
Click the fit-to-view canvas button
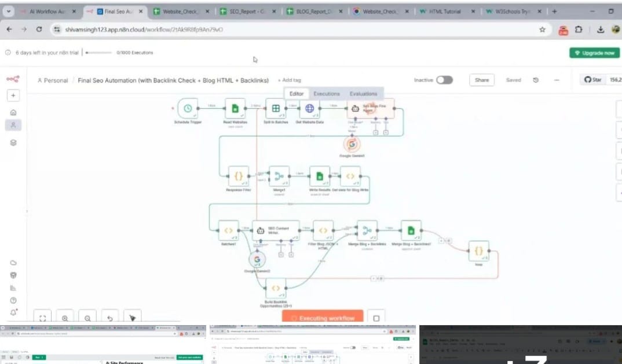click(42, 318)
